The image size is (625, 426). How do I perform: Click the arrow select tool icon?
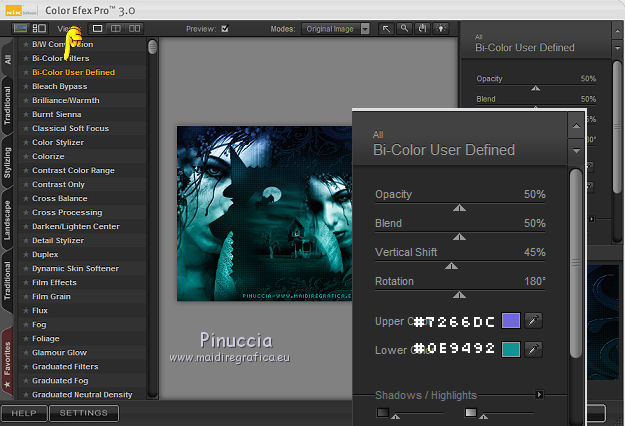[388, 29]
